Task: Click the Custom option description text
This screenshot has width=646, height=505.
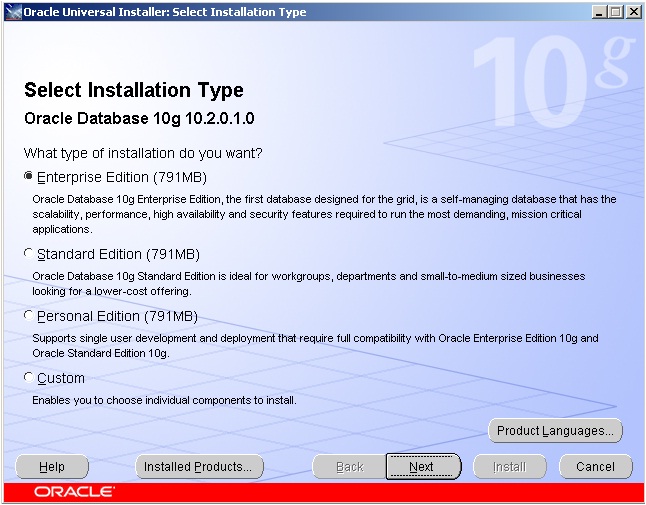Action: pyautogui.click(x=164, y=400)
